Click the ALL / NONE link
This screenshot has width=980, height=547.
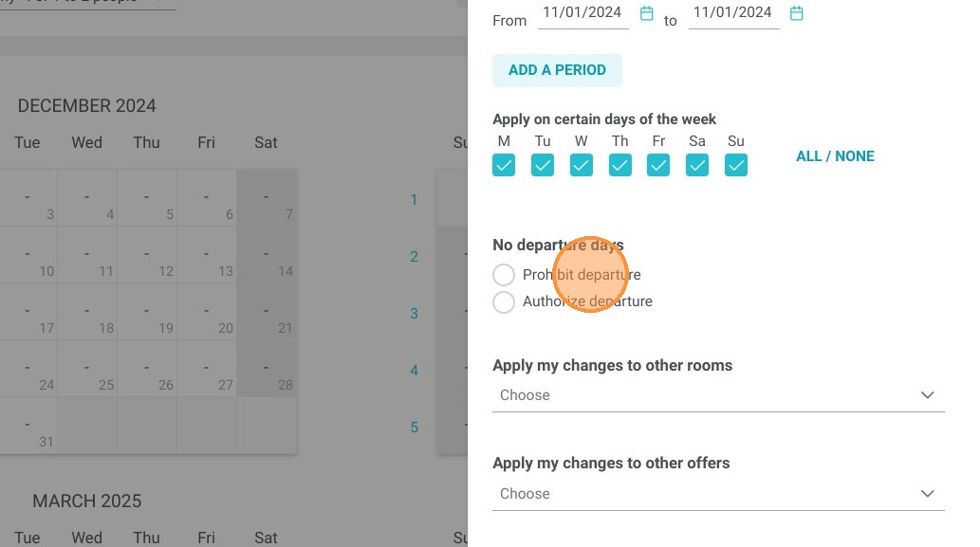[835, 156]
